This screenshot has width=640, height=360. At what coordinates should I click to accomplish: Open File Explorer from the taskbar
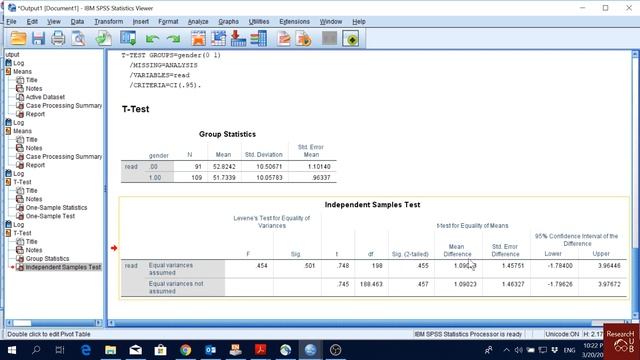click(110, 350)
